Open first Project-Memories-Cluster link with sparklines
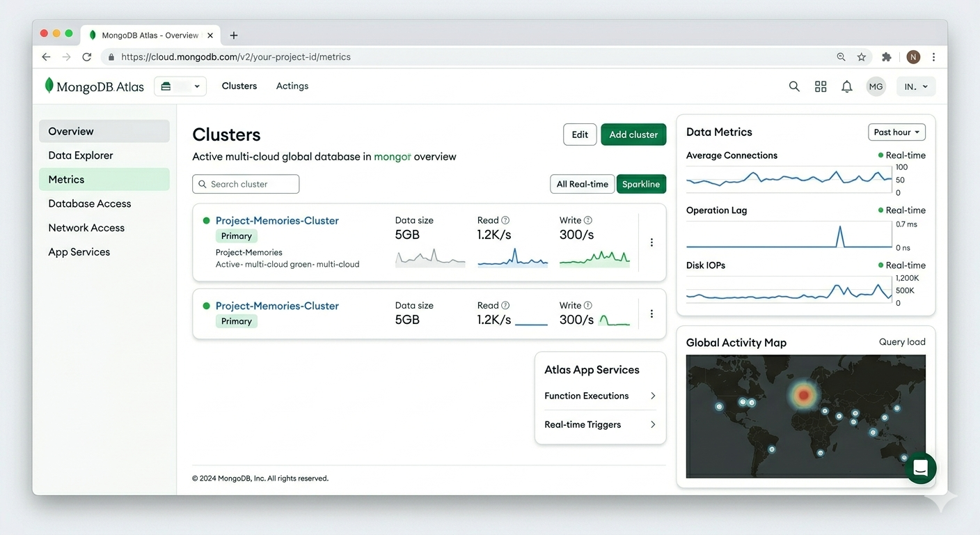980x535 pixels. pyautogui.click(x=277, y=220)
